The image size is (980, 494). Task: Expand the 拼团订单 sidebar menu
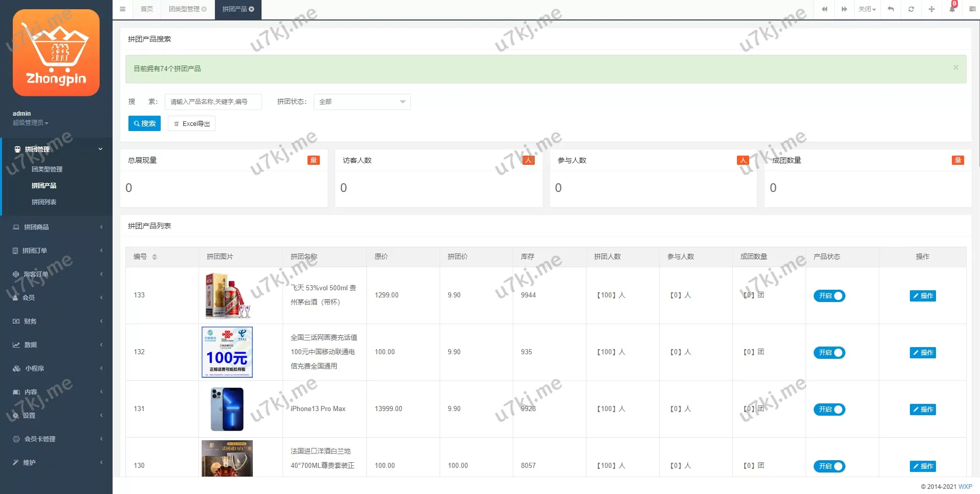(x=56, y=251)
